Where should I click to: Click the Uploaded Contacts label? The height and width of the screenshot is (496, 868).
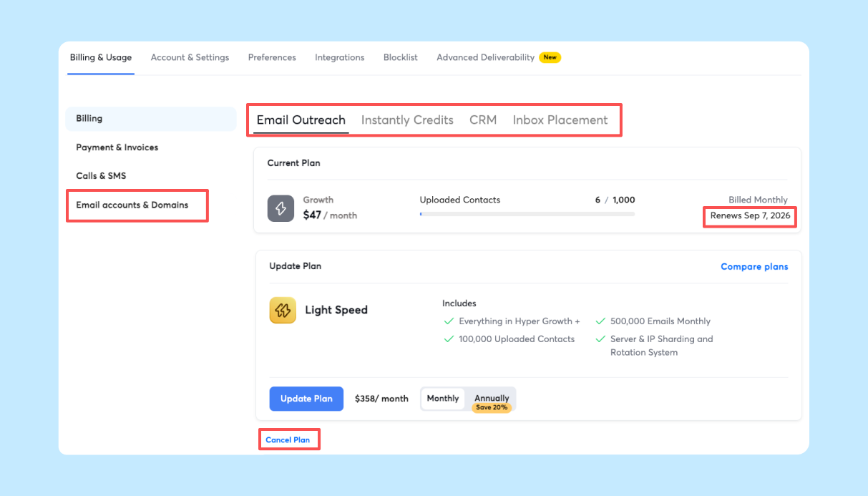[x=460, y=200]
